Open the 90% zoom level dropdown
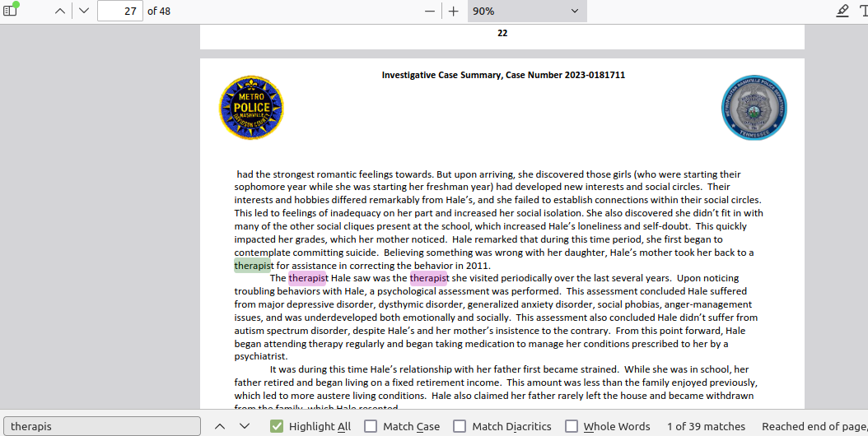Screen dimensions: 868x436 pyautogui.click(x=527, y=11)
